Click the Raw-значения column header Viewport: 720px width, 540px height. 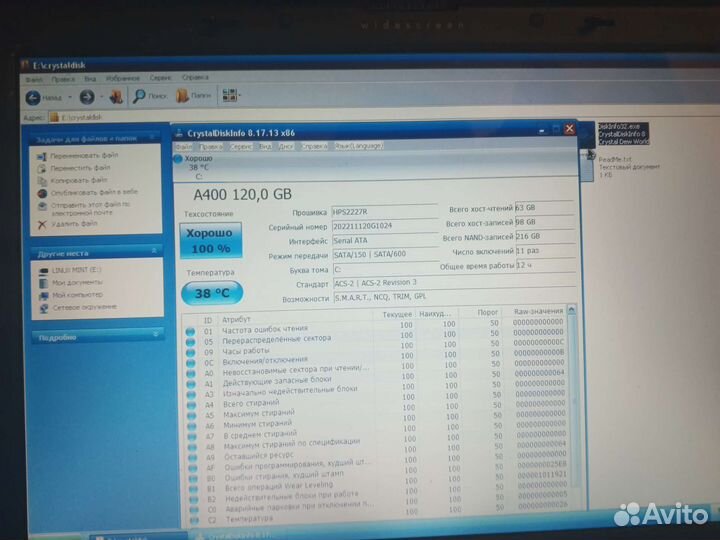click(538, 311)
